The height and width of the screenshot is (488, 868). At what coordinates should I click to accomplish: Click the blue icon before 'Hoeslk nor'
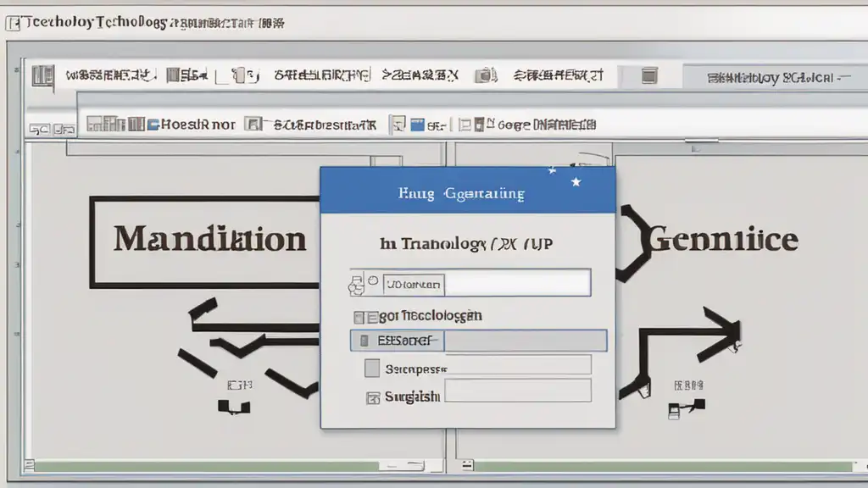point(153,125)
